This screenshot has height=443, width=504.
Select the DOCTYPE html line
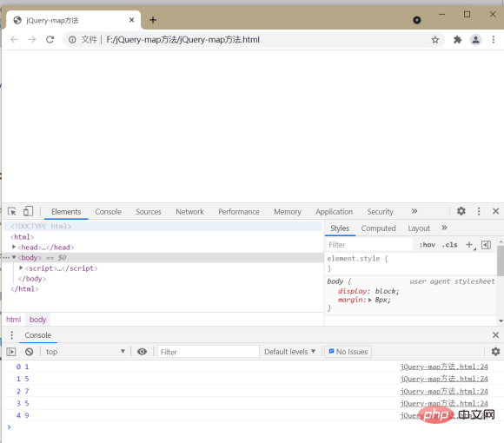[41, 226]
